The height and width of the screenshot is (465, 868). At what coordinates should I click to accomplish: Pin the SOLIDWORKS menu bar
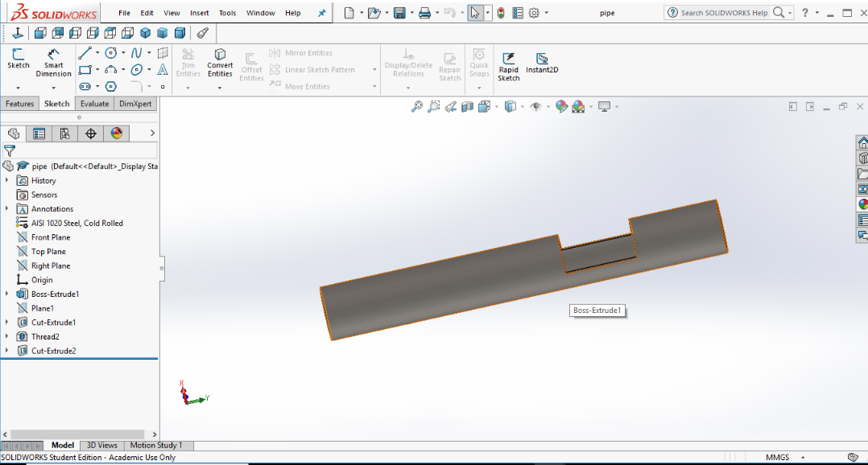[321, 13]
